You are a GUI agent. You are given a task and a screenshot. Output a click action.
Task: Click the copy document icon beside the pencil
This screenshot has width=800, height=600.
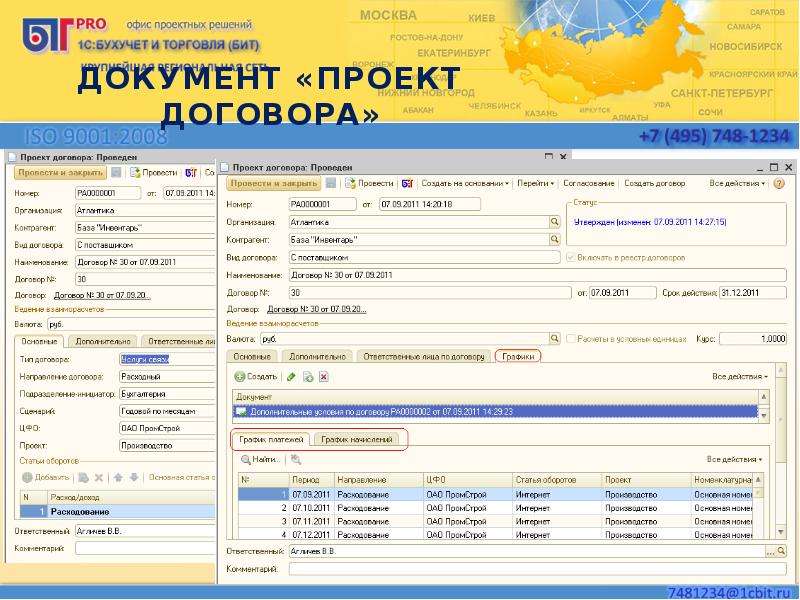[308, 377]
